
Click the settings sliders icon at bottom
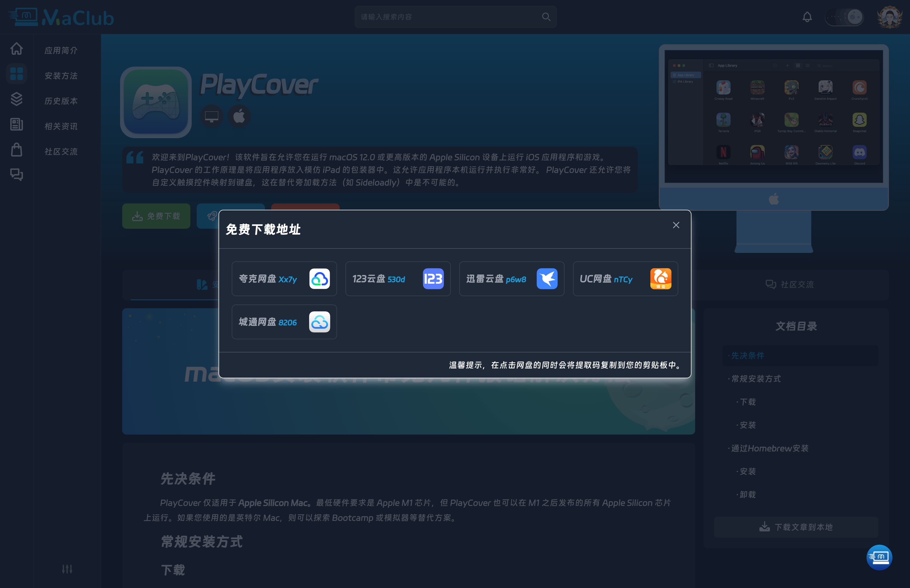coord(67,569)
